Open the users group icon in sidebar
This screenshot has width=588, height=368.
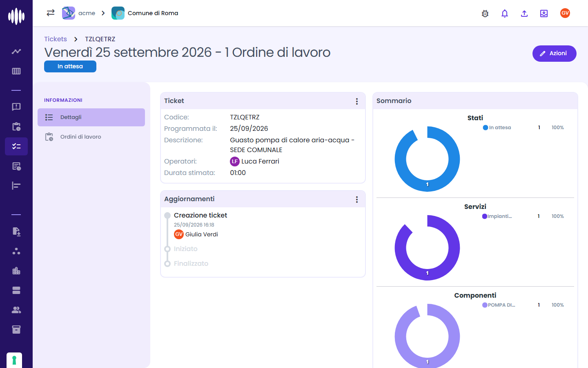point(16,310)
